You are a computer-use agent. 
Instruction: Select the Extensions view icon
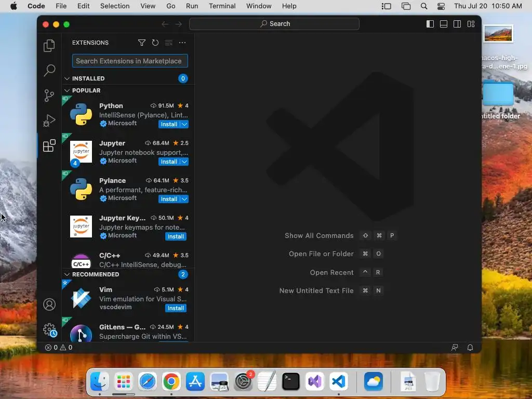49,145
